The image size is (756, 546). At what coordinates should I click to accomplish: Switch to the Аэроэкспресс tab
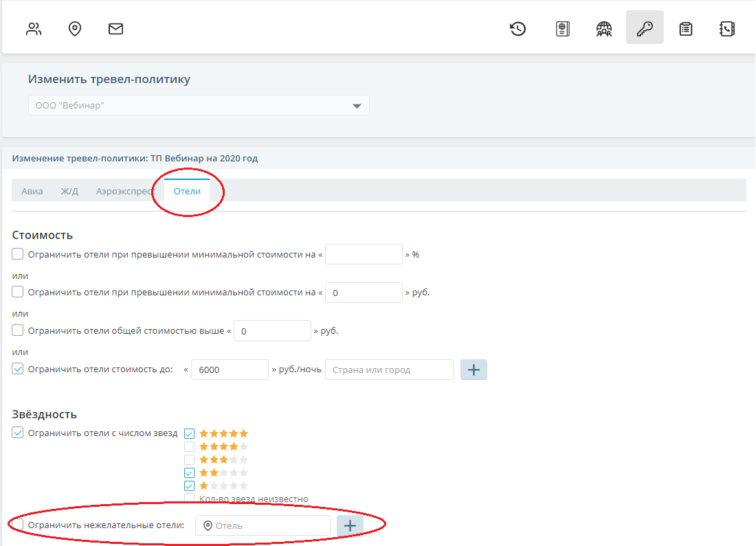pyautogui.click(x=125, y=192)
